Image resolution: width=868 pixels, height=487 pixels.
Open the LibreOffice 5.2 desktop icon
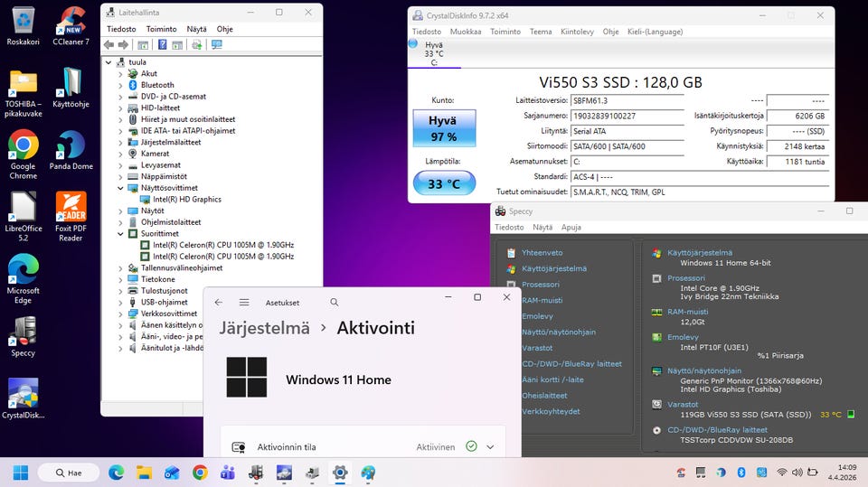point(24,217)
